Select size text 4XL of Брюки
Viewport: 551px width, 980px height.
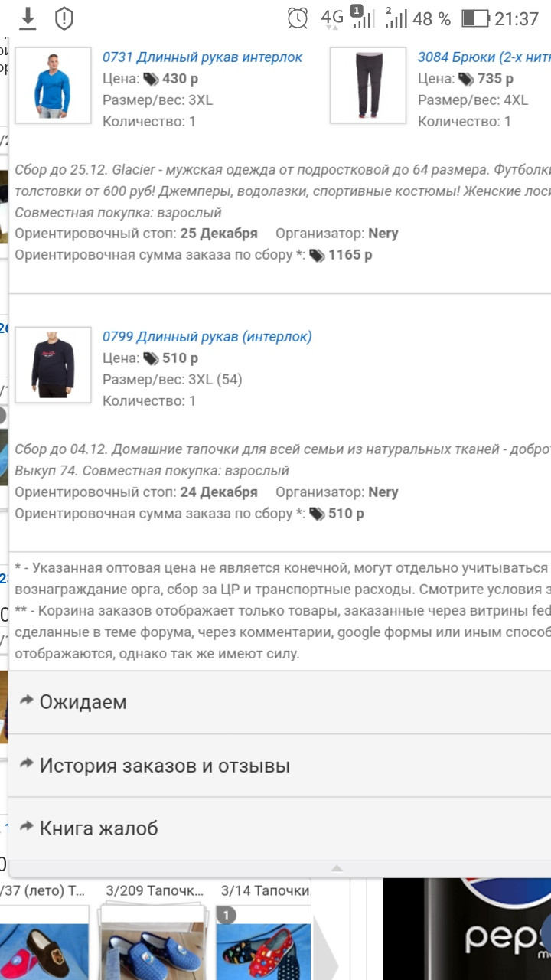pyautogui.click(x=515, y=100)
